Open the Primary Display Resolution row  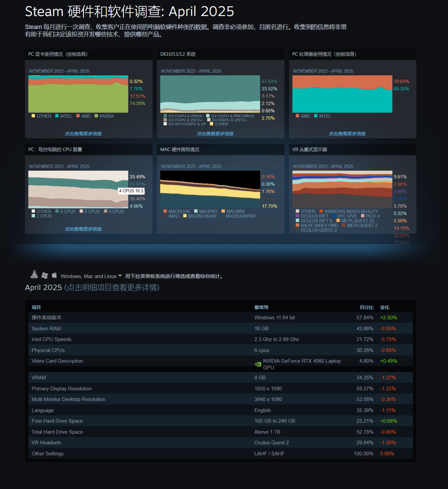pos(220,388)
